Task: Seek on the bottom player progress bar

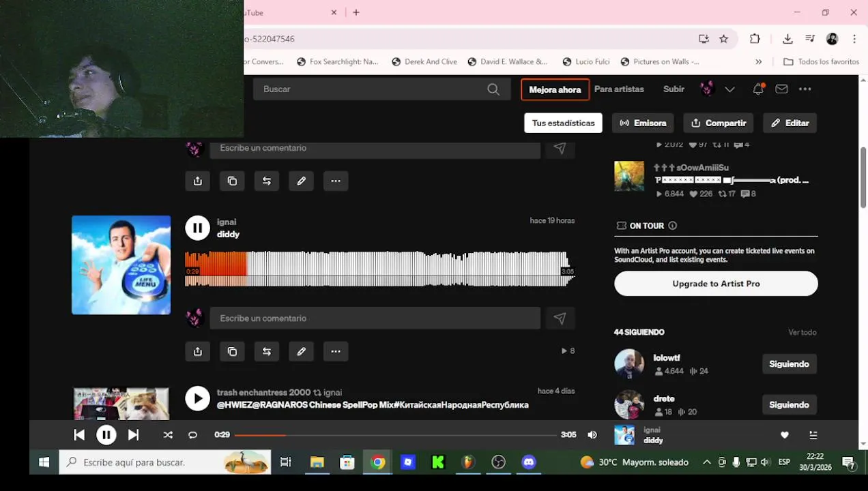Action: point(395,435)
